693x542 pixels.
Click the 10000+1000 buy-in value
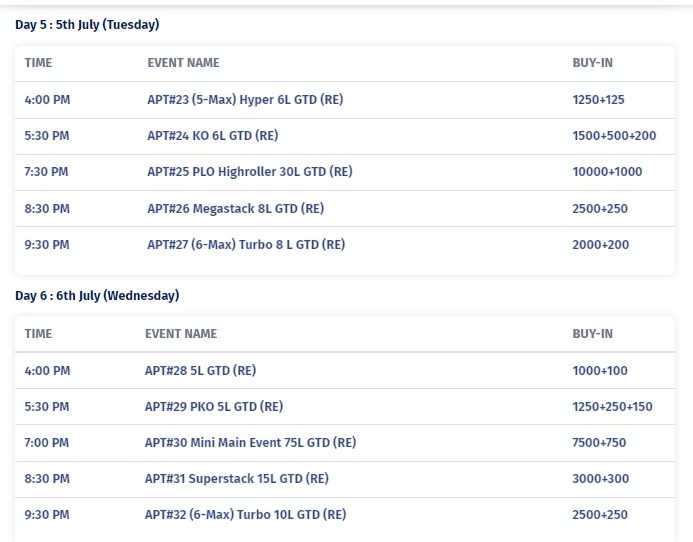click(607, 172)
